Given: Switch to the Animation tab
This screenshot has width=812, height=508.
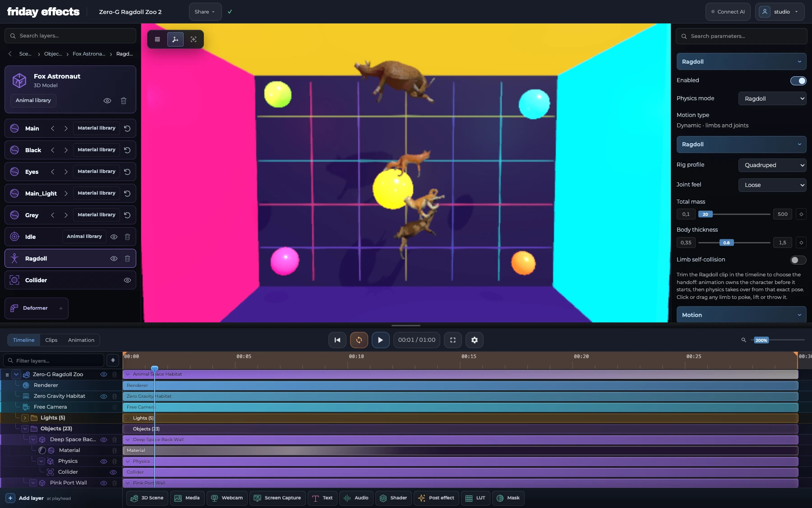Looking at the screenshot, I should tap(81, 340).
